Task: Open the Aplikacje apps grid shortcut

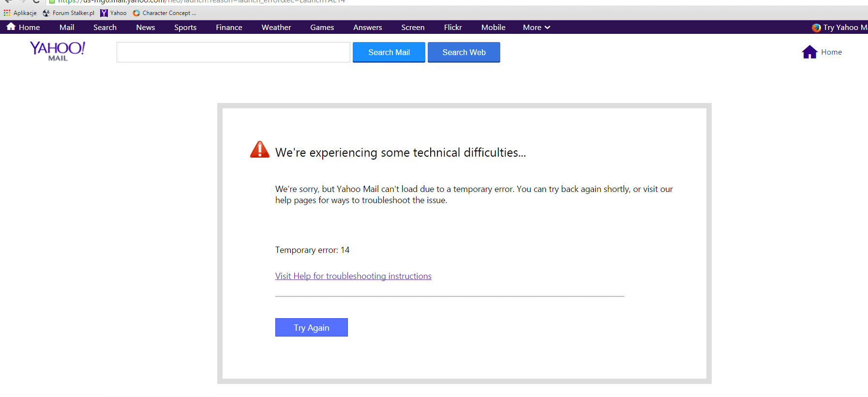Action: 20,13
